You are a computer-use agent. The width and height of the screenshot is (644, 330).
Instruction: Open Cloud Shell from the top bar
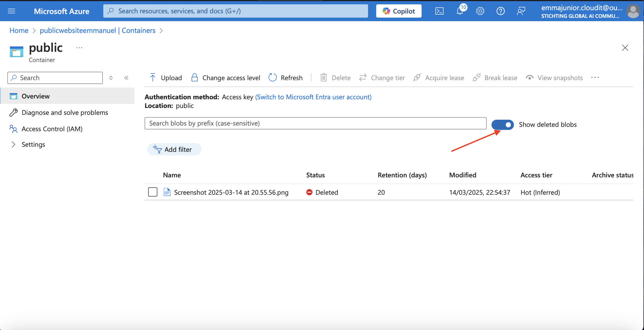point(439,11)
